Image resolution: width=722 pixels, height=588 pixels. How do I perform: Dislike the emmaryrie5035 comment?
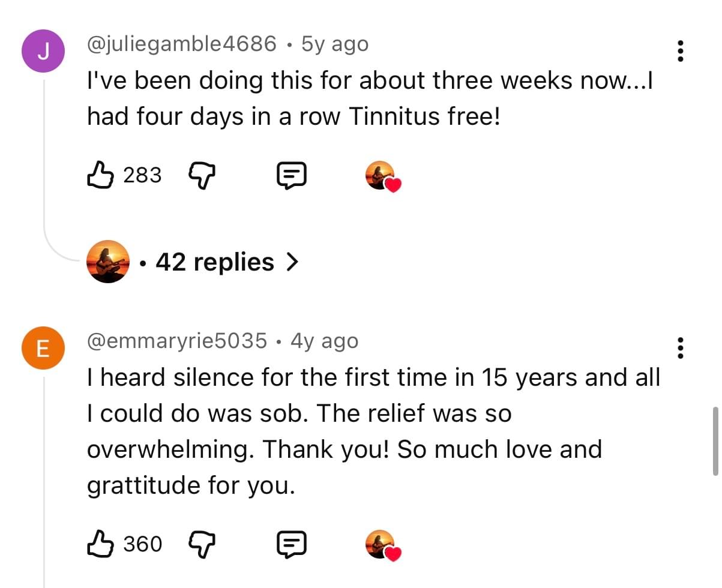point(202,544)
